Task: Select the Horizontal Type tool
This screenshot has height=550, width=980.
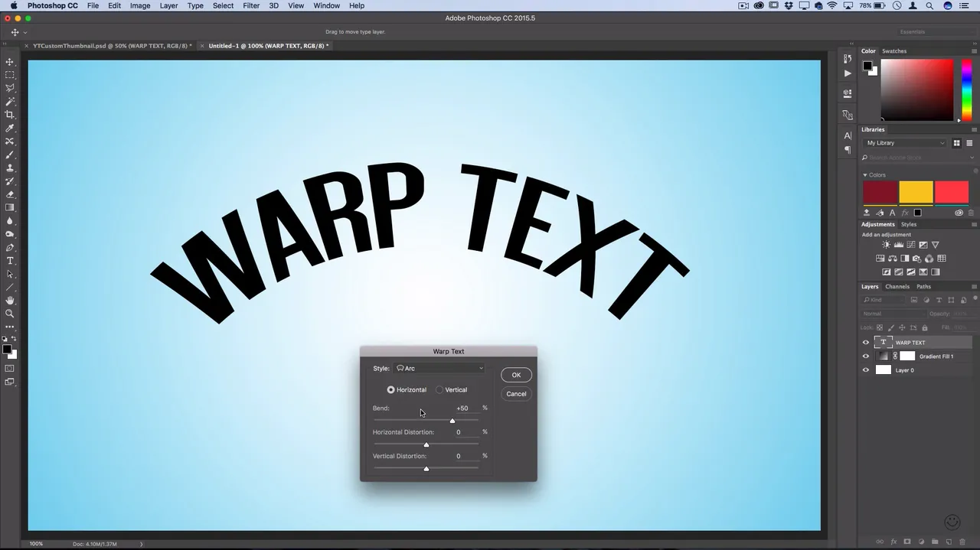Action: (10, 261)
